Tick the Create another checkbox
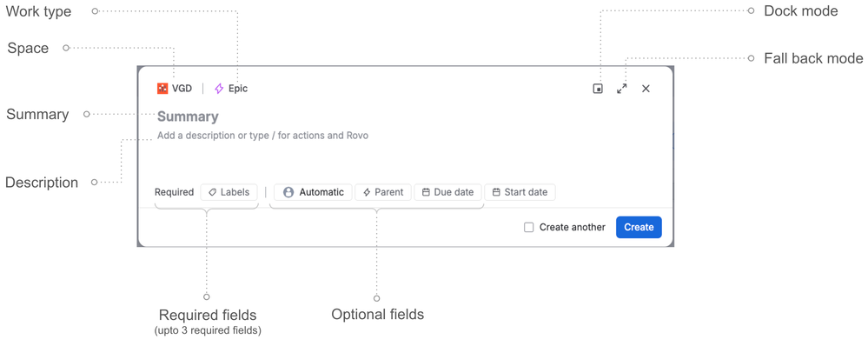868x346 pixels. coord(528,227)
